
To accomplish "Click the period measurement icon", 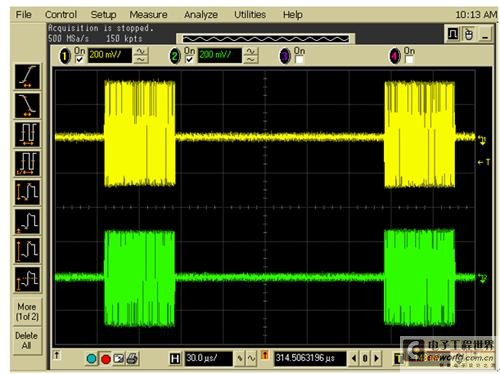I will 27,134.
